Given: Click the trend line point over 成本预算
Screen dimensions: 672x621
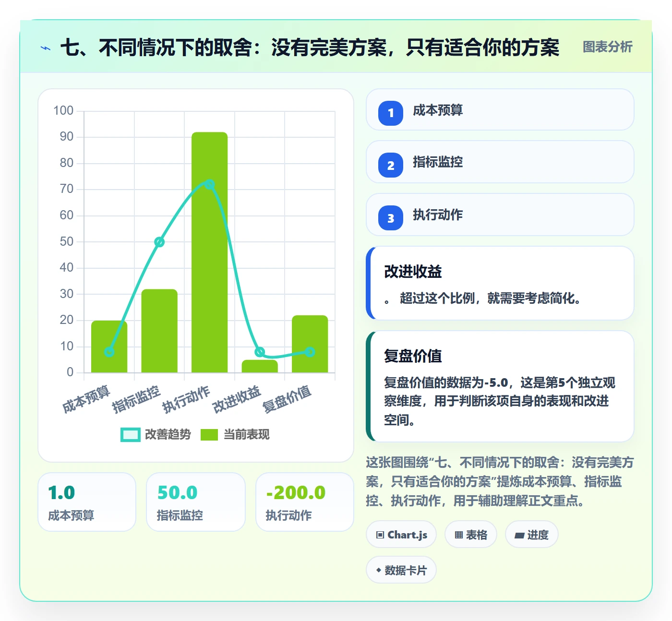Looking at the screenshot, I should pyautogui.click(x=109, y=352).
